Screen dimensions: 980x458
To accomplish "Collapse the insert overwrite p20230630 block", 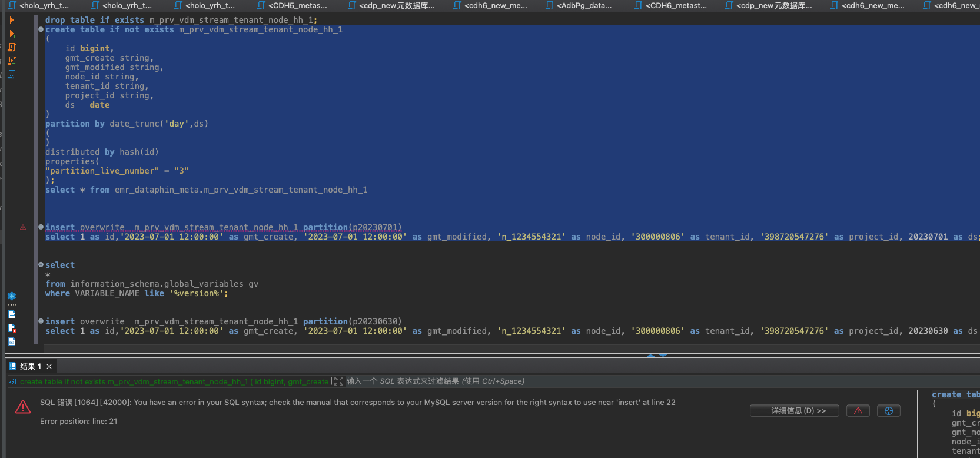I will pos(41,321).
